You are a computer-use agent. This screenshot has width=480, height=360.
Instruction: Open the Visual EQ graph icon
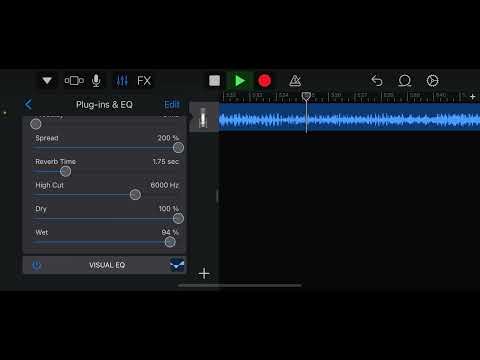177,265
